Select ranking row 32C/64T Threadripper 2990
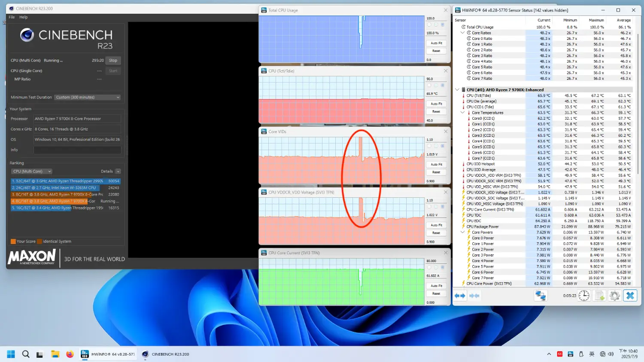Viewport: 644px width, 362px height. tap(65, 181)
